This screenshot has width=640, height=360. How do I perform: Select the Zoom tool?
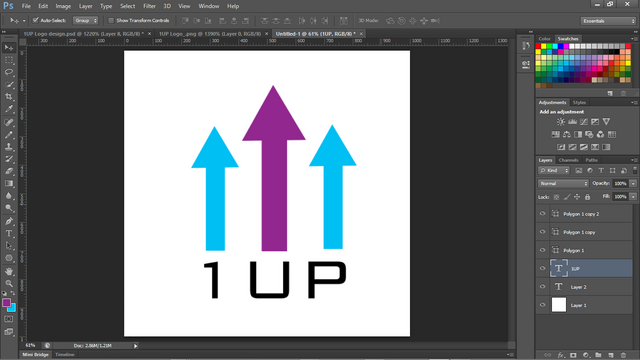[x=9, y=283]
